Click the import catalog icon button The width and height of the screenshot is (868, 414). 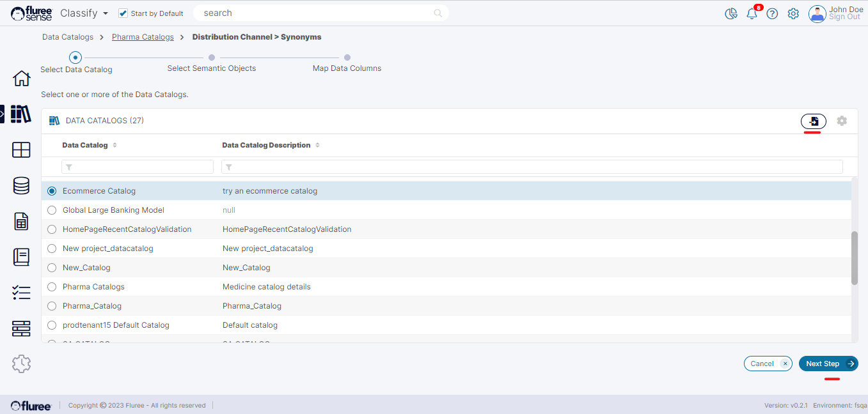coord(814,121)
